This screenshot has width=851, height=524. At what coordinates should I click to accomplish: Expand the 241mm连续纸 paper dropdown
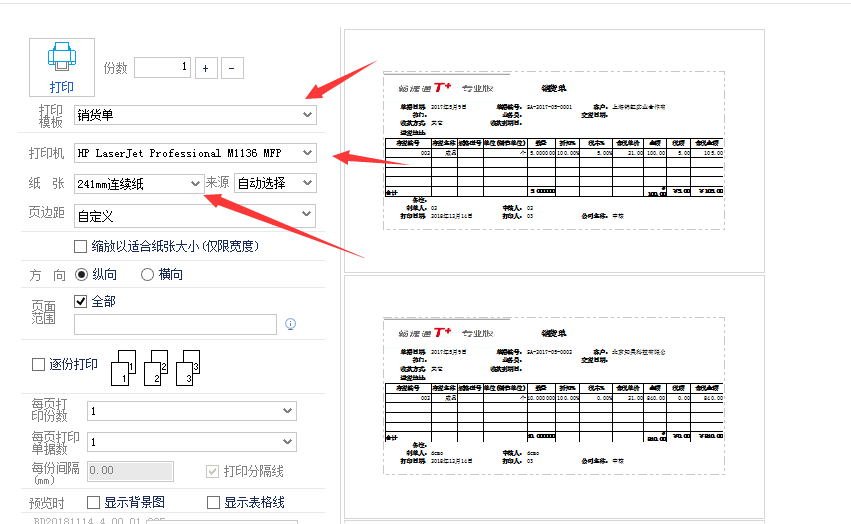tap(195, 183)
